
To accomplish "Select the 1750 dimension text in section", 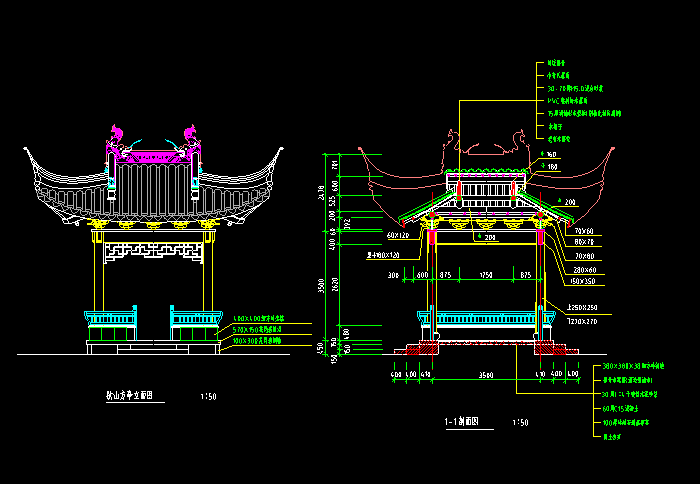I will 486,274.
